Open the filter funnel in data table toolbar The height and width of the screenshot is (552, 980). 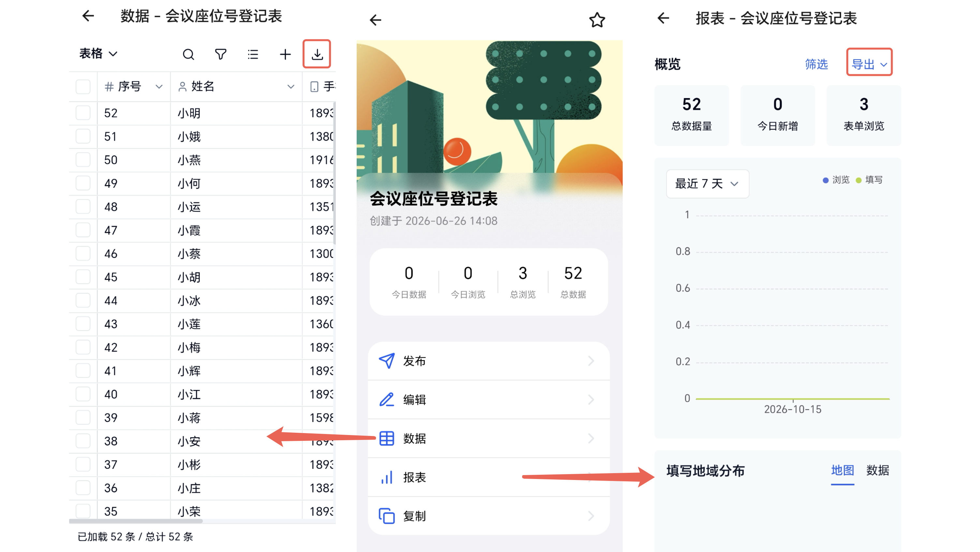pos(221,54)
